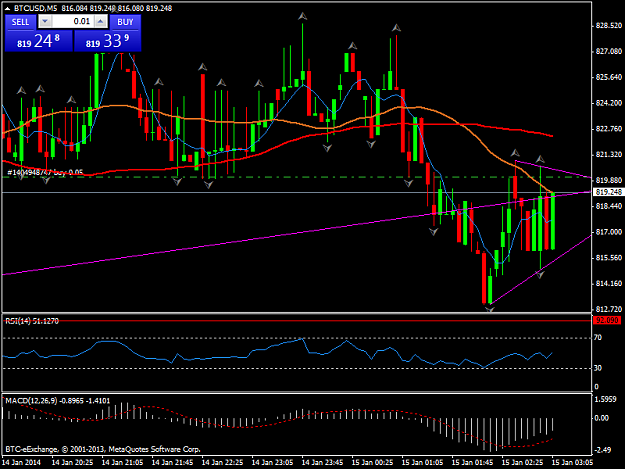The width and height of the screenshot is (625, 469).
Task: Click the sell price 819 24 8 tile
Action: [x=39, y=41]
